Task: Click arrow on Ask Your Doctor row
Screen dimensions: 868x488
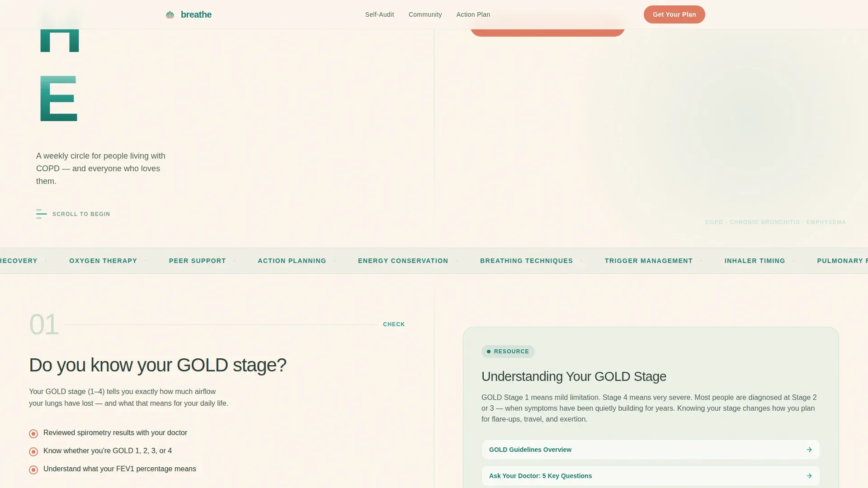Action: 809,476
